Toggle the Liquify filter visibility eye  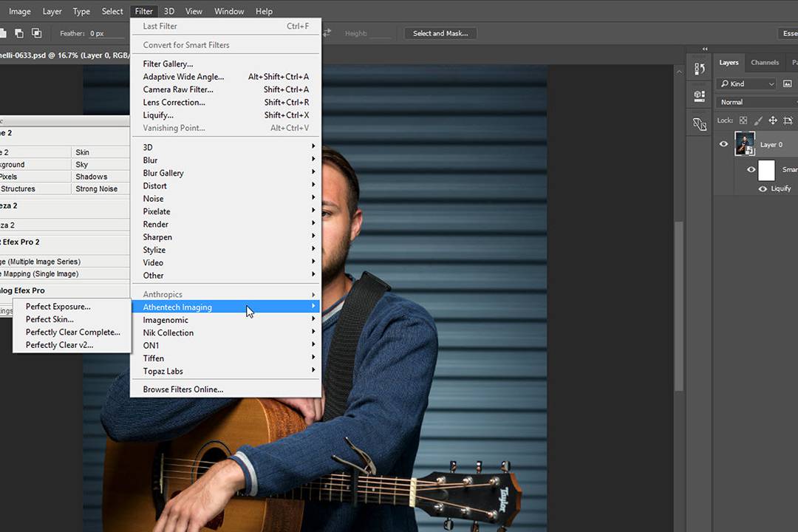pos(763,189)
